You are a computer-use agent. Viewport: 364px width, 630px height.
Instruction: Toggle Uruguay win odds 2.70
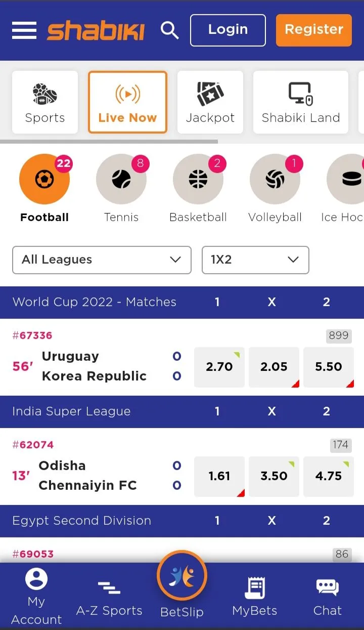click(x=219, y=367)
